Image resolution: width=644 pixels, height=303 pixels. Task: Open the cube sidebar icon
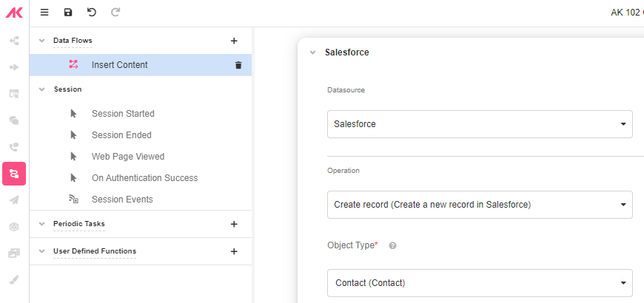[x=14, y=227]
